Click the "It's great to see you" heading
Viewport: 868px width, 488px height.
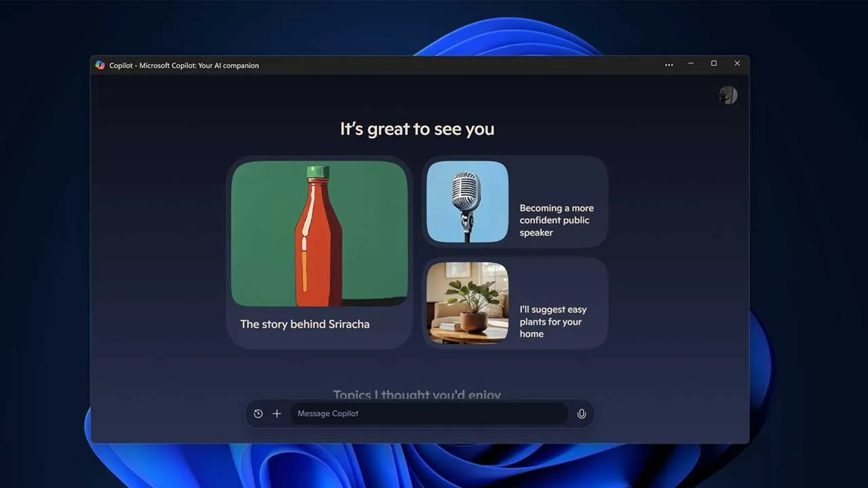pos(417,129)
